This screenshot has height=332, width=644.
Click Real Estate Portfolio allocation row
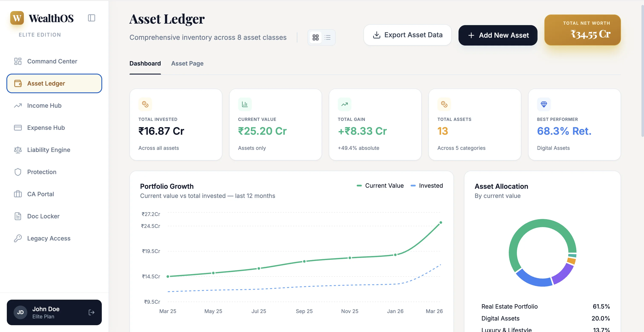point(546,306)
